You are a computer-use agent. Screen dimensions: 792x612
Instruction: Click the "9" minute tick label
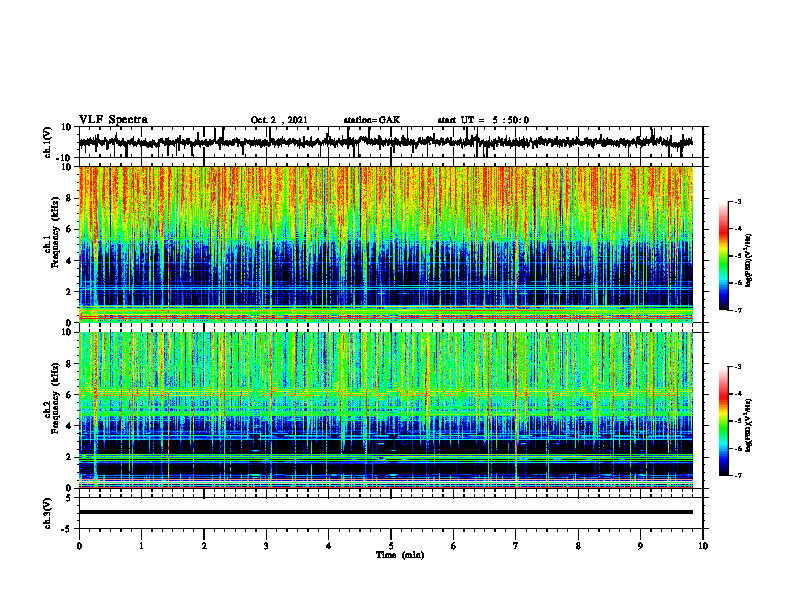click(640, 546)
